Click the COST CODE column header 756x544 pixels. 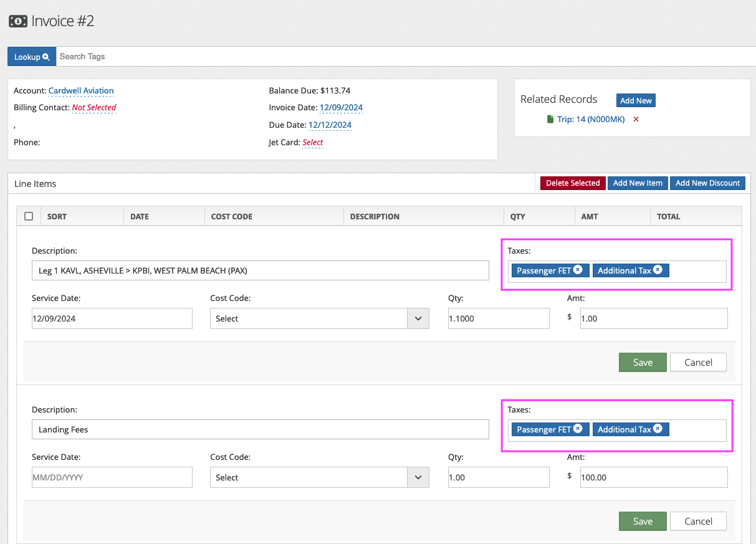click(x=232, y=216)
